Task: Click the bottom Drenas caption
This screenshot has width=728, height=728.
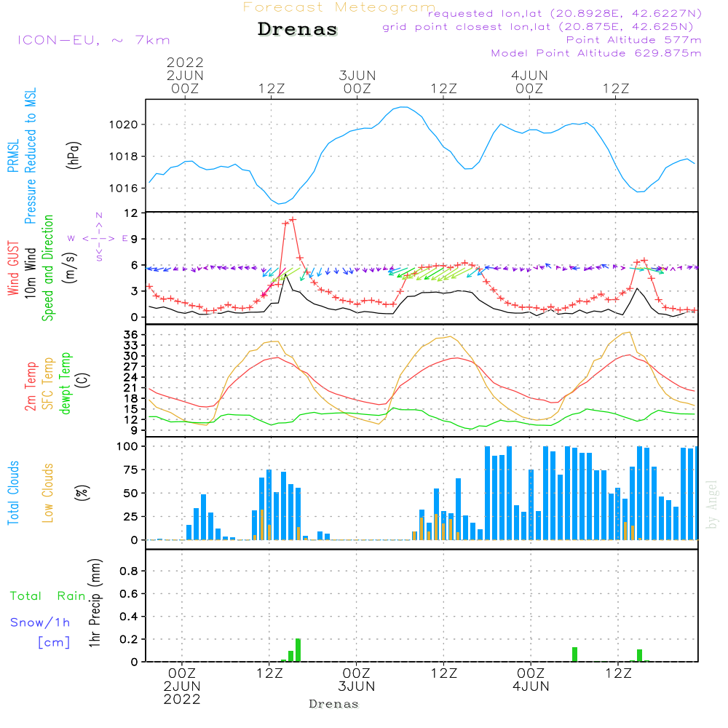Action: pos(334,704)
